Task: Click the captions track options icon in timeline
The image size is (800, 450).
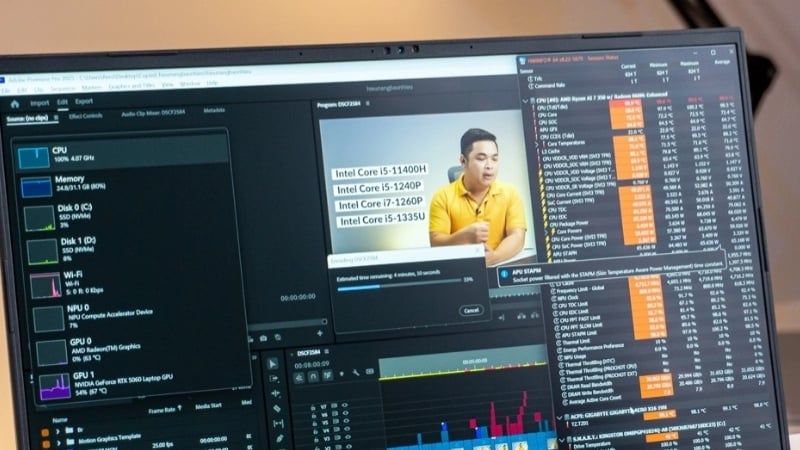Action: point(370,371)
